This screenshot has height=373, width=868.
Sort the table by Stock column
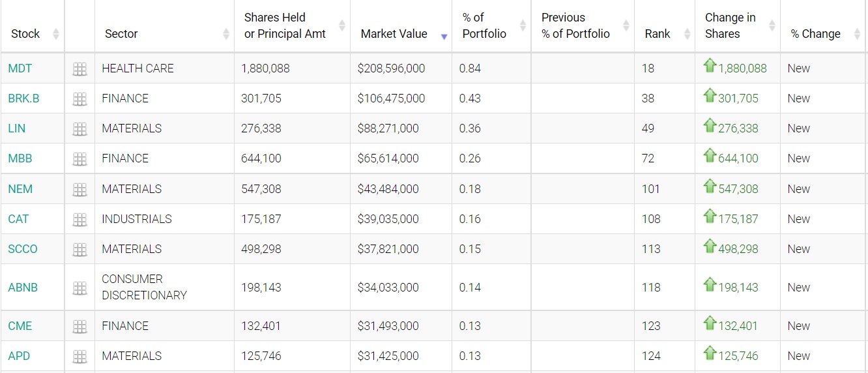click(26, 34)
